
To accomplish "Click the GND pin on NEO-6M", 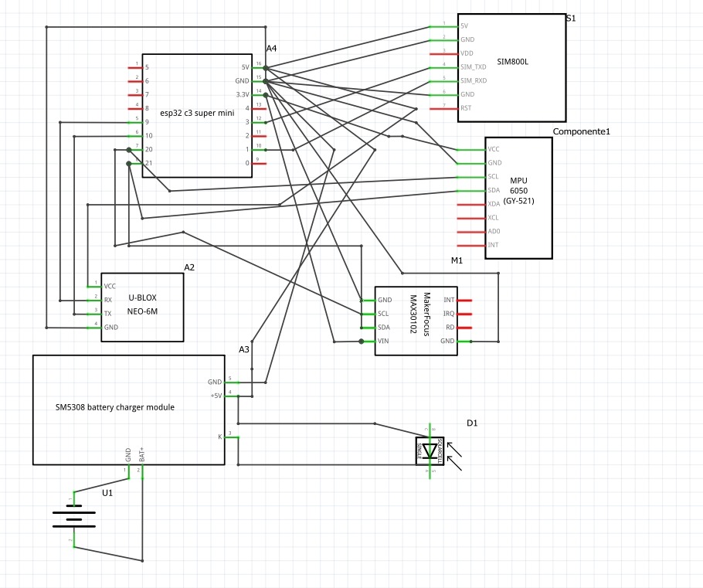I will (94, 328).
